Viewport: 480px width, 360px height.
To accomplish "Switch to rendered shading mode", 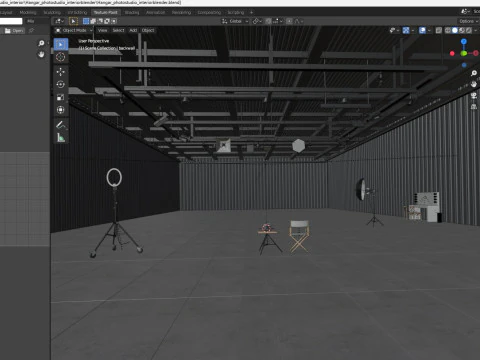I will pos(469,30).
